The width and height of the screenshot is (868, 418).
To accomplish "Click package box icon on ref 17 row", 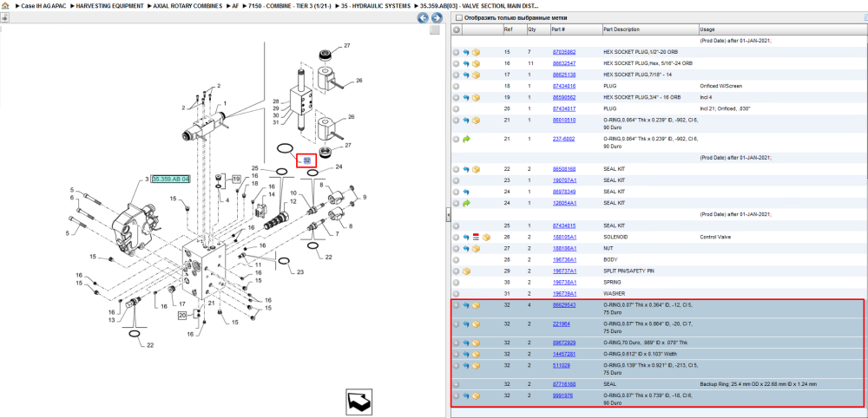I will 476,75.
